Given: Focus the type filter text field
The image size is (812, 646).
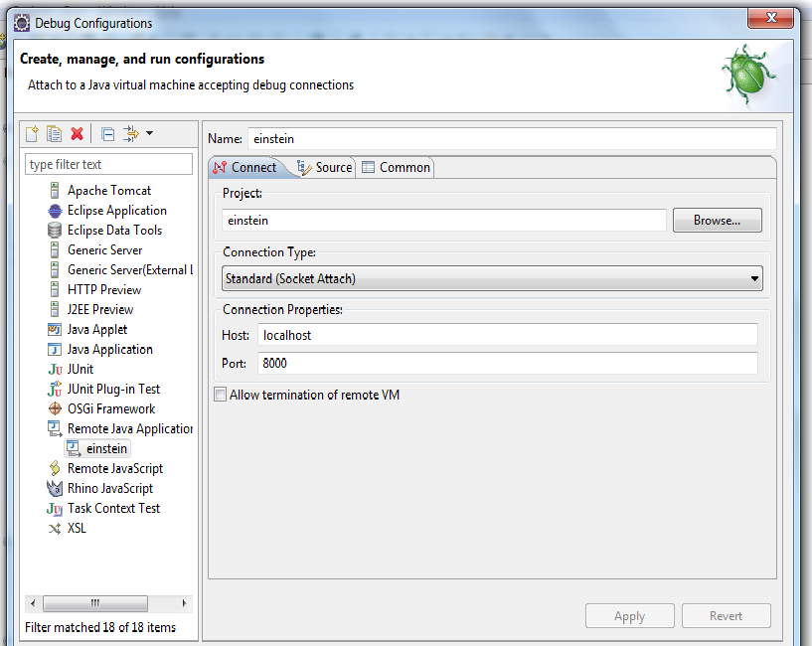Looking at the screenshot, I should (x=108, y=164).
